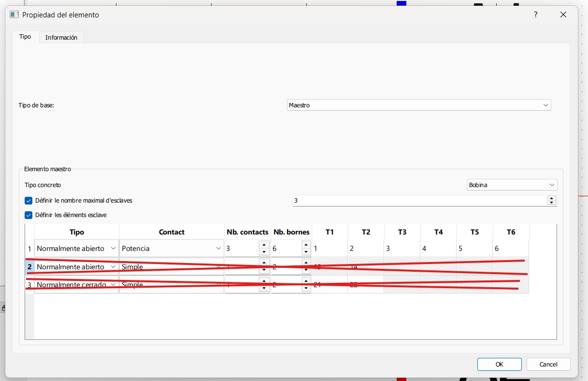Open the Tipo concreto Bobina dropdown
The height and width of the screenshot is (381, 588).
click(x=512, y=185)
